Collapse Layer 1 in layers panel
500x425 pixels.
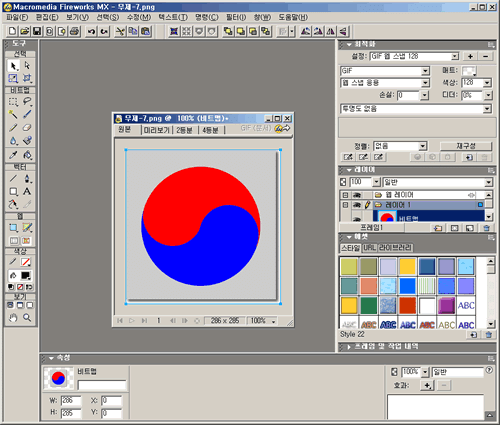click(x=345, y=205)
